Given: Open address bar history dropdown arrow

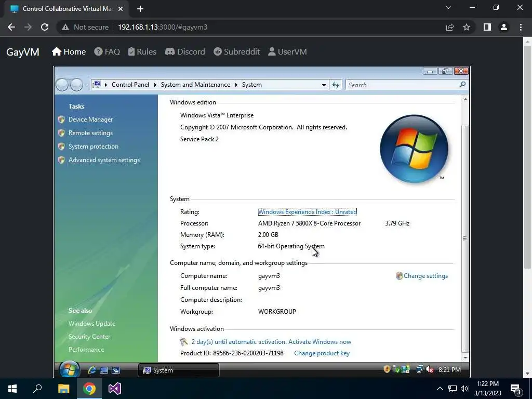Looking at the screenshot, I should (324, 85).
